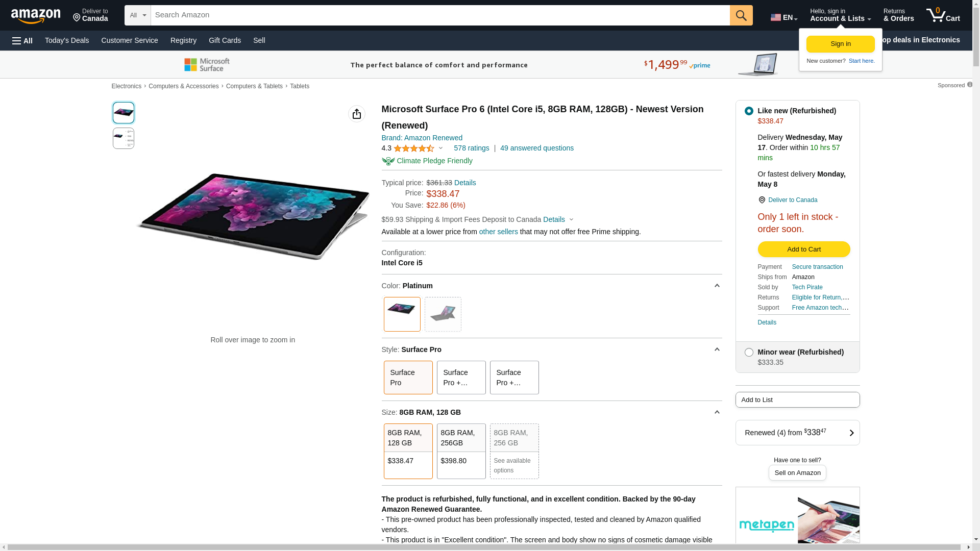The image size is (980, 551).
Task: Open the All hamburger menu
Action: tap(22, 41)
